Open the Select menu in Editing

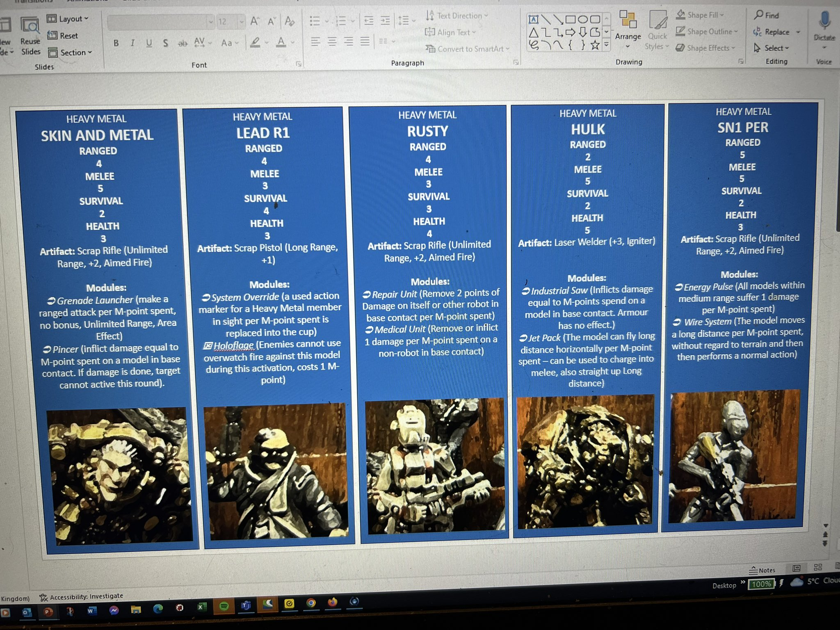(x=772, y=48)
